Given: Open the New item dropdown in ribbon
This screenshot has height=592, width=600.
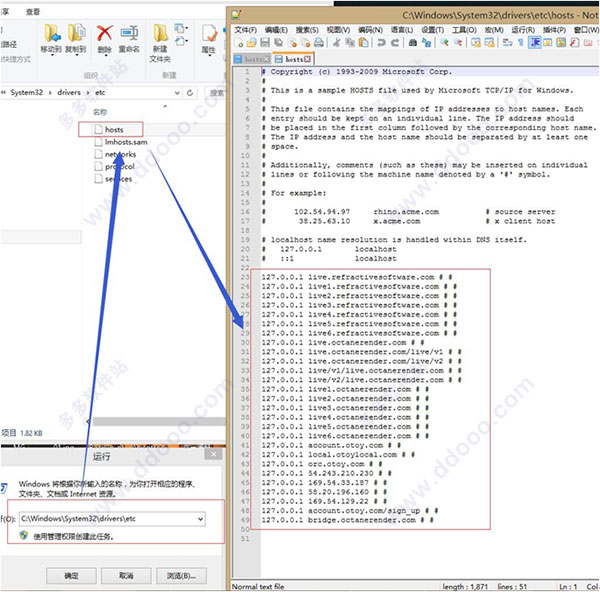Looking at the screenshot, I should 181,28.
